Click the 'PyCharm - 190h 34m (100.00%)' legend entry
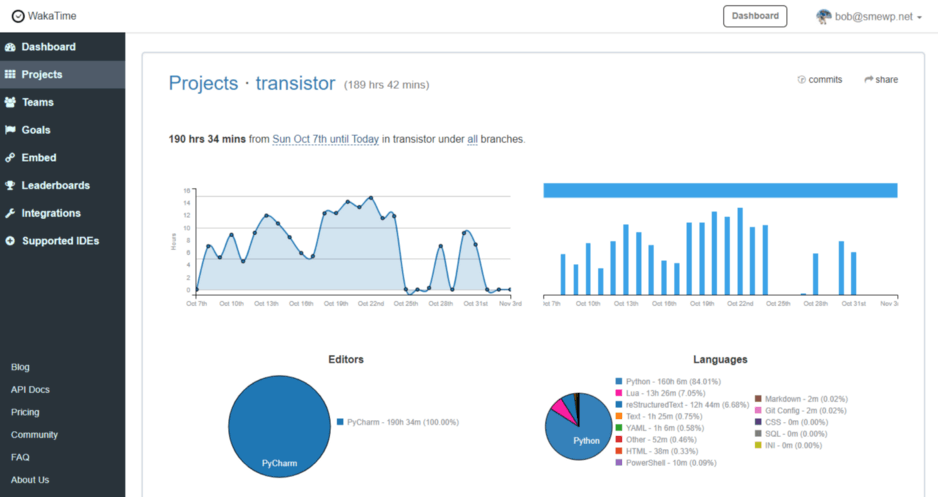This screenshot has height=497, width=938. [398, 422]
